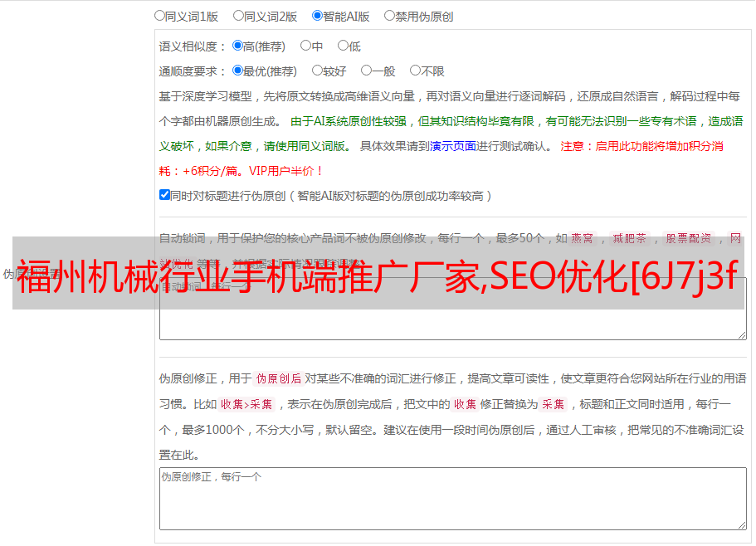Focus the 伪原创修正 textarea
756x546 pixels.
click(x=453, y=499)
